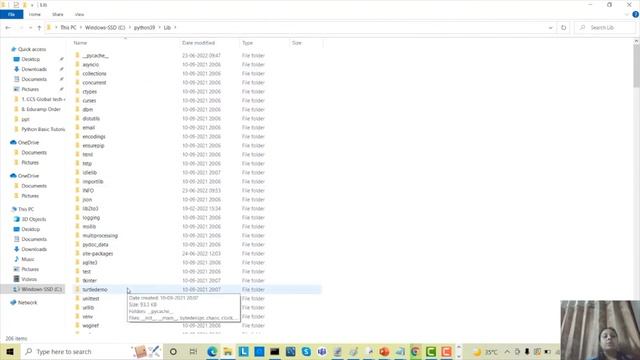Select Videos under This PC
The image size is (640, 360).
pos(29,279)
